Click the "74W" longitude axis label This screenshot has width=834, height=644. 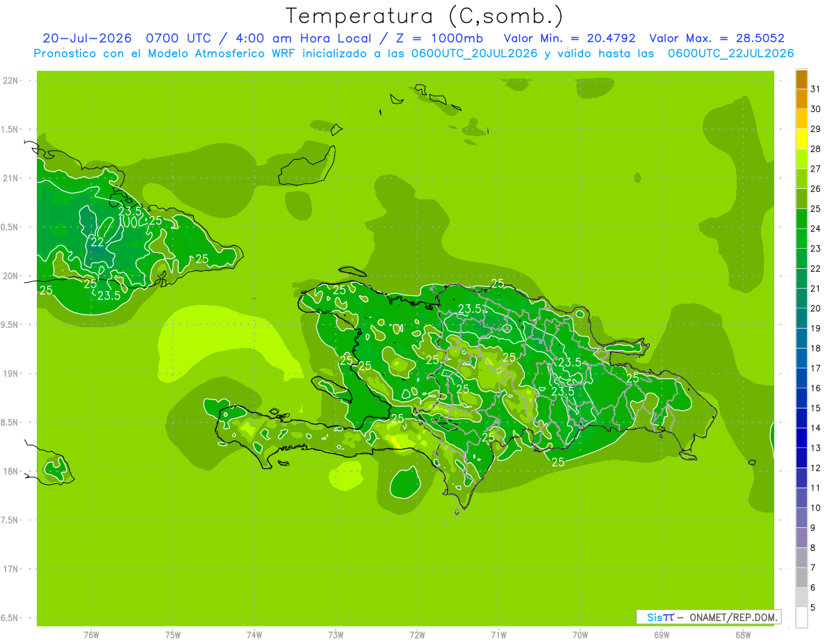[x=254, y=635]
